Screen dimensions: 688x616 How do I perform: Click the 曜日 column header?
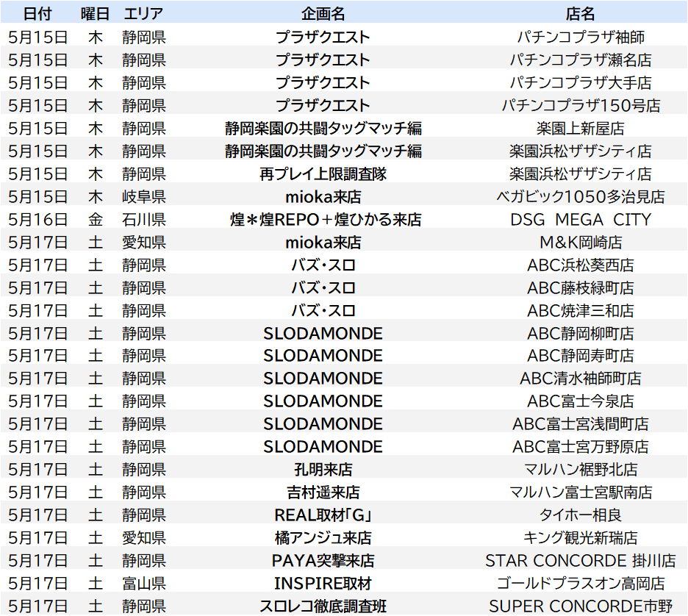click(x=95, y=14)
